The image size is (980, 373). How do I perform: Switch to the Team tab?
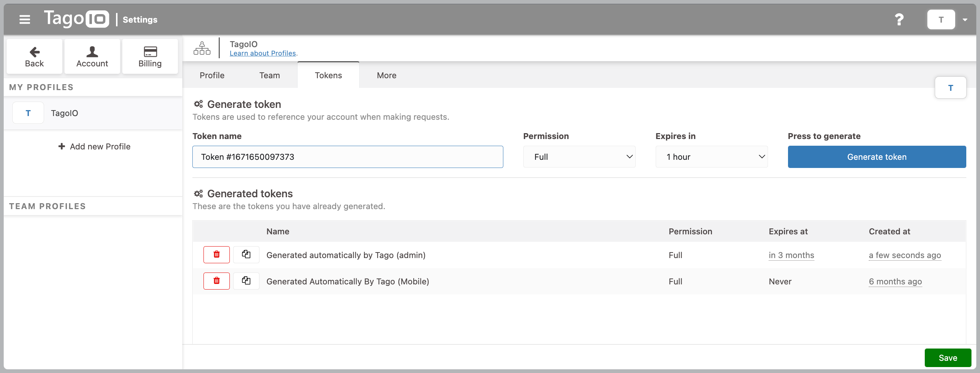(x=269, y=75)
